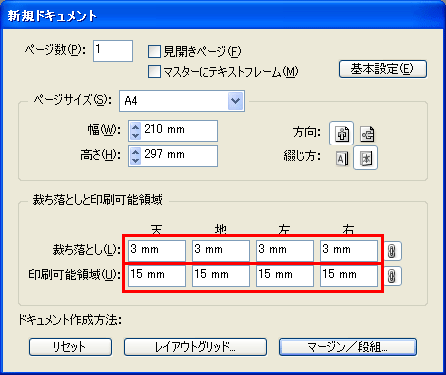Image resolution: width=446 pixels, height=375 pixels.
Task: Choose left-to-right binding icon
Action: pos(342,159)
